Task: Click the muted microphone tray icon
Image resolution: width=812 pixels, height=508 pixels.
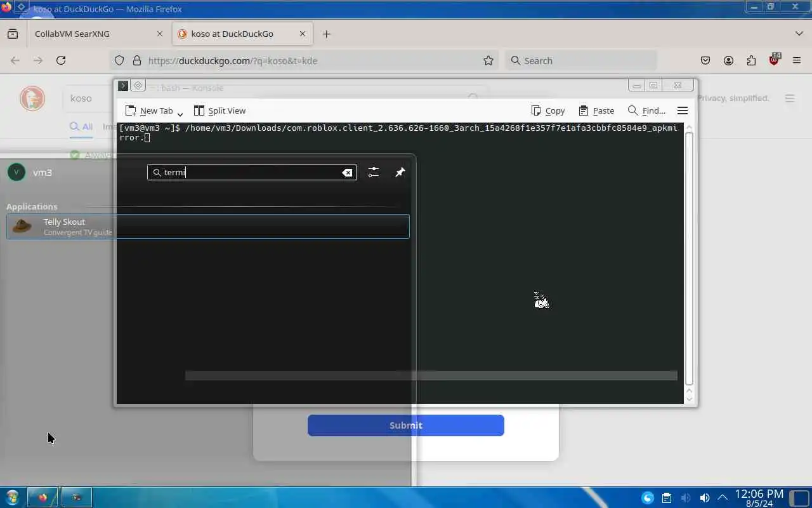Action: (x=685, y=498)
